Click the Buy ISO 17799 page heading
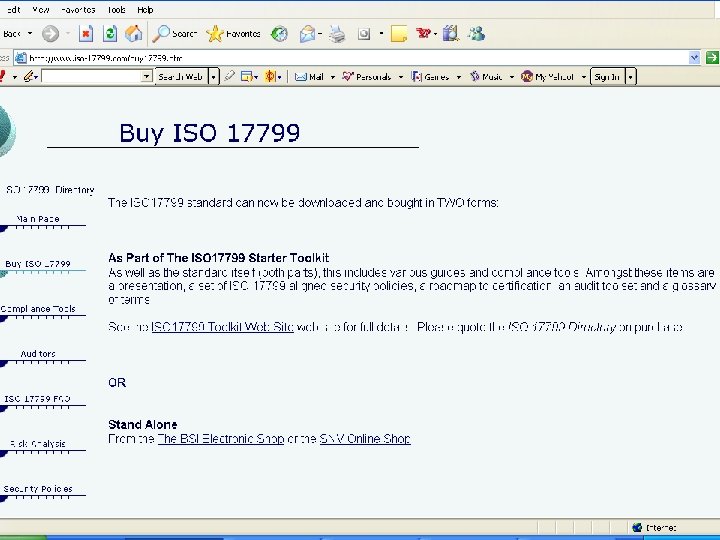This screenshot has height=540, width=720. coord(209,133)
